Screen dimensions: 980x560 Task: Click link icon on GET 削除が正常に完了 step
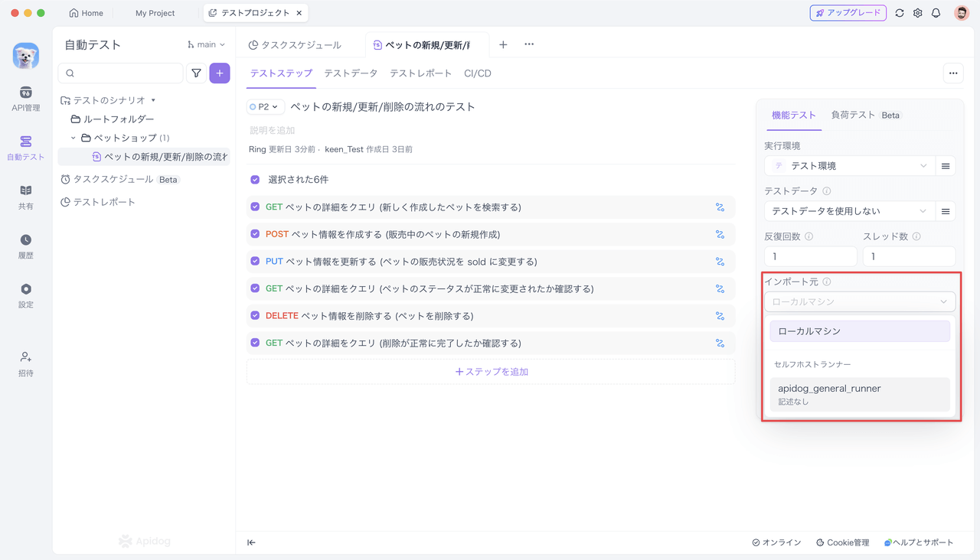[x=720, y=343]
